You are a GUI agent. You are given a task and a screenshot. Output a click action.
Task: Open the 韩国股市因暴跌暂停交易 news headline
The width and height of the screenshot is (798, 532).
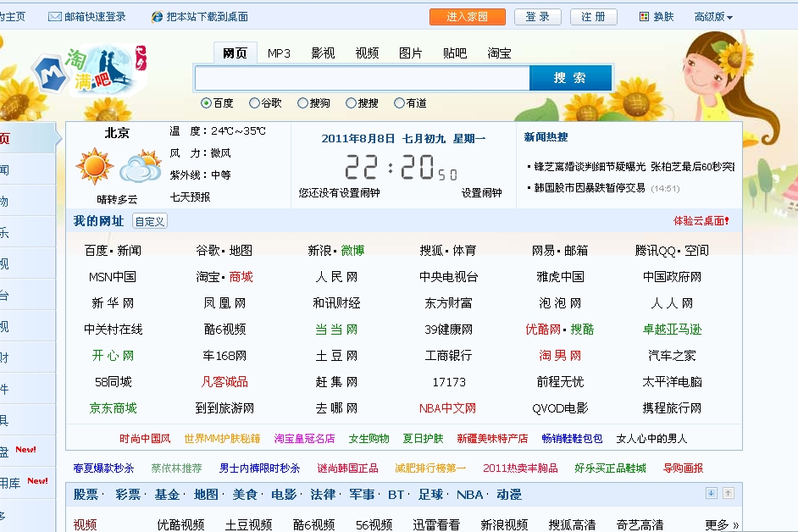(590, 188)
